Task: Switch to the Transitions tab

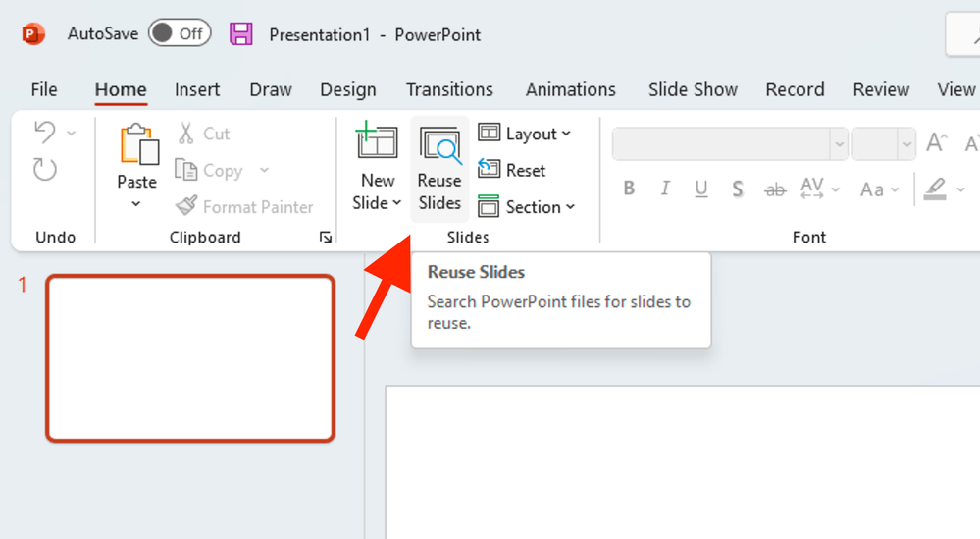Action: pyautogui.click(x=449, y=89)
